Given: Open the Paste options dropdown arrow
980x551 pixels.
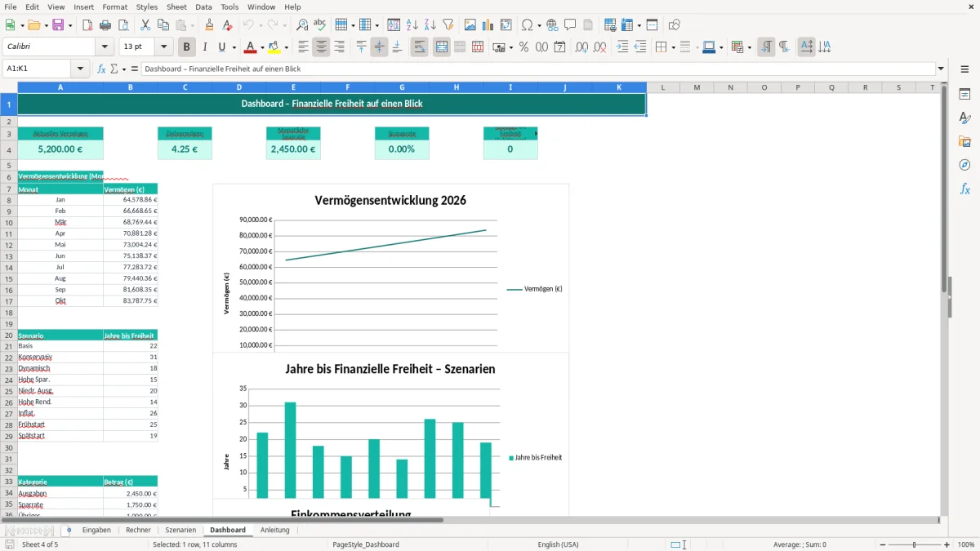Looking at the screenshot, I should [x=192, y=25].
